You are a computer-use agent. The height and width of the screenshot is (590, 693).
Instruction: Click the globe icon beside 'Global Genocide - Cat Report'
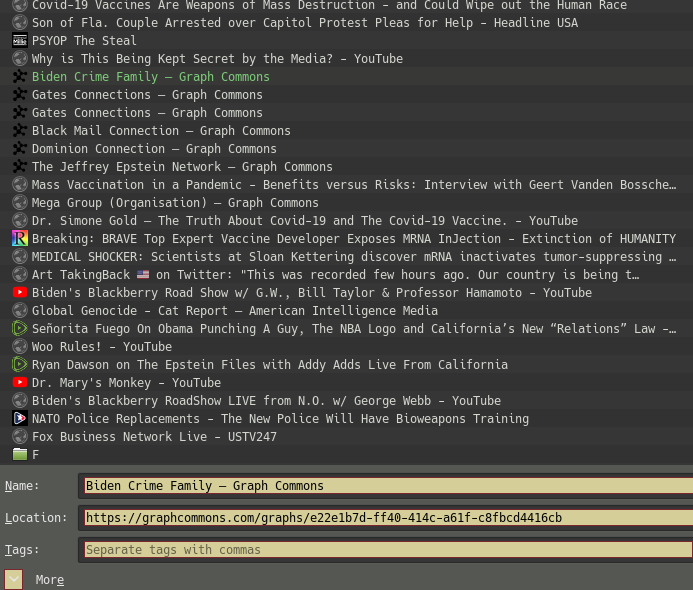19,311
